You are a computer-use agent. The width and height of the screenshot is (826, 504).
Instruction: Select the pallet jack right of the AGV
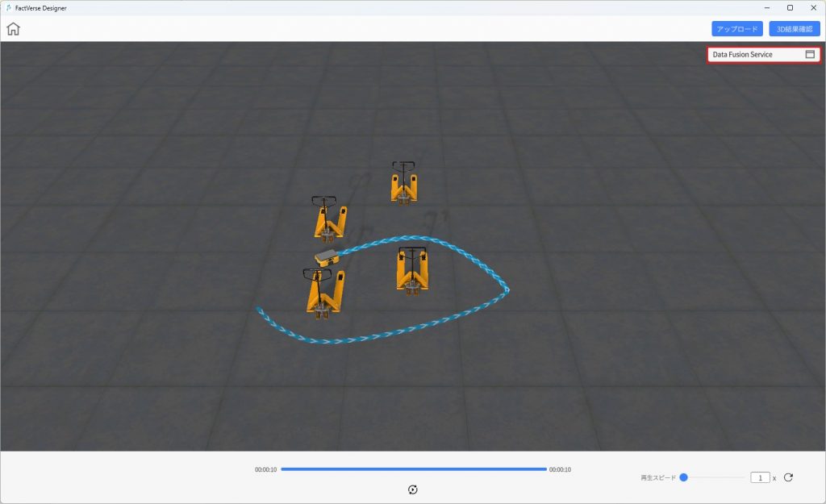pyautogui.click(x=412, y=270)
